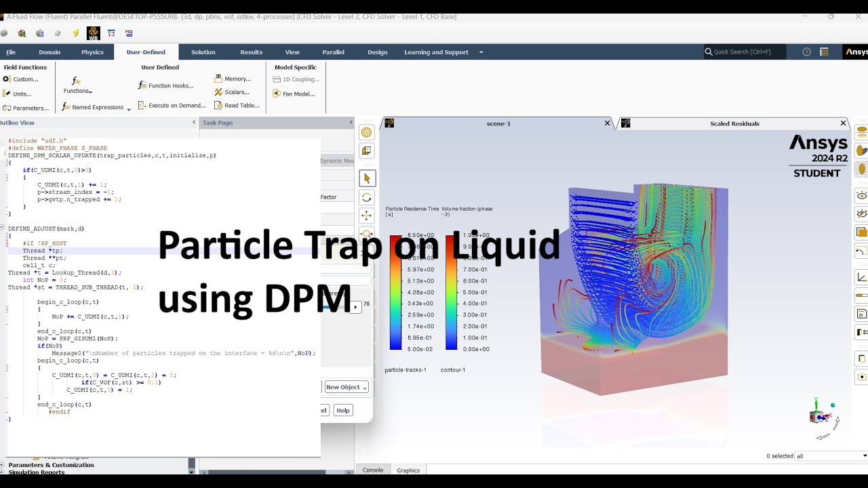Click the Outline View vertical scrollbar
Viewport: 868px width, 488px height.
(191, 465)
